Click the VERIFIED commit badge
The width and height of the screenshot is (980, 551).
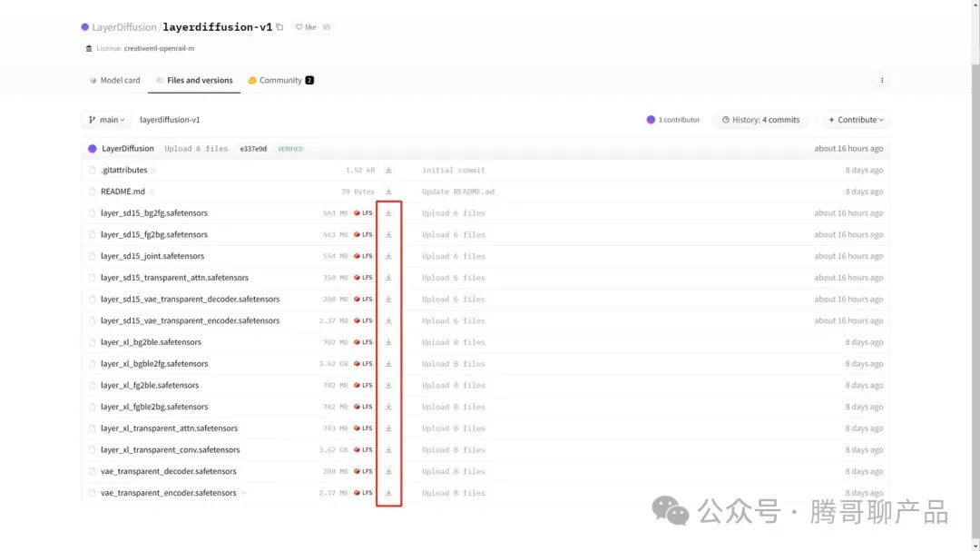pos(290,149)
